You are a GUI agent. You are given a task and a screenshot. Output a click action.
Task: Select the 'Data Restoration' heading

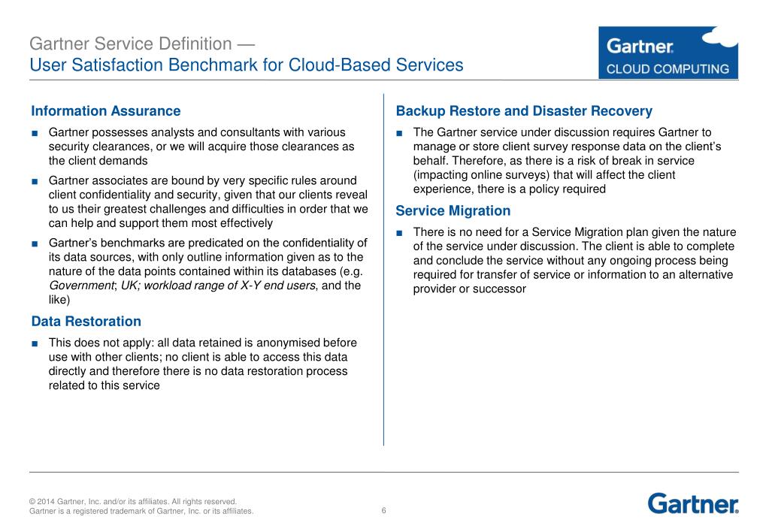(86, 321)
